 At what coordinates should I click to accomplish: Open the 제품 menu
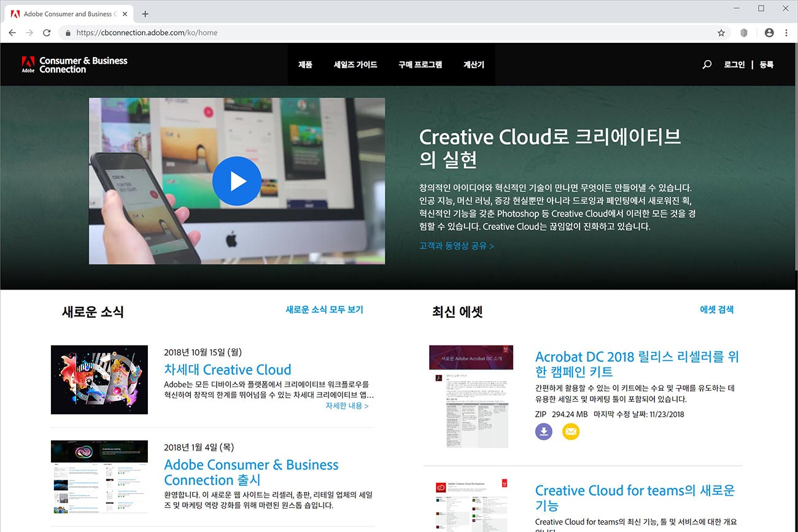[x=305, y=64]
